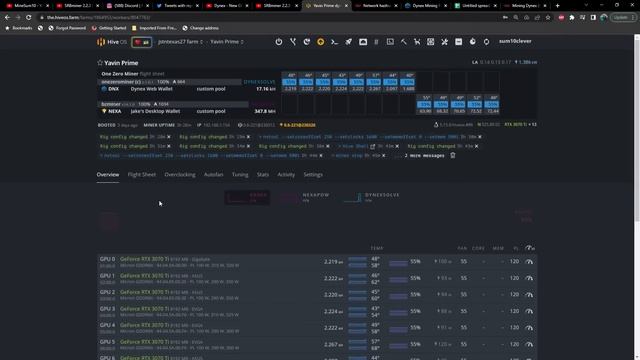Open GPU 4 overclock speedometer icon
The height and width of the screenshot is (360, 640).
529,328
